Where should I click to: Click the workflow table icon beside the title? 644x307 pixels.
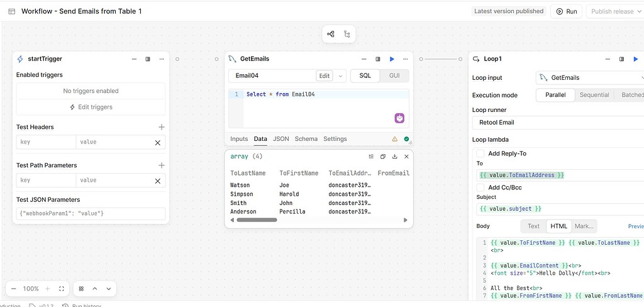(12, 11)
